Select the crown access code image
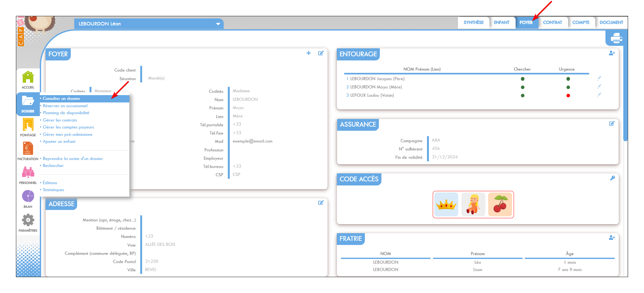 point(446,205)
